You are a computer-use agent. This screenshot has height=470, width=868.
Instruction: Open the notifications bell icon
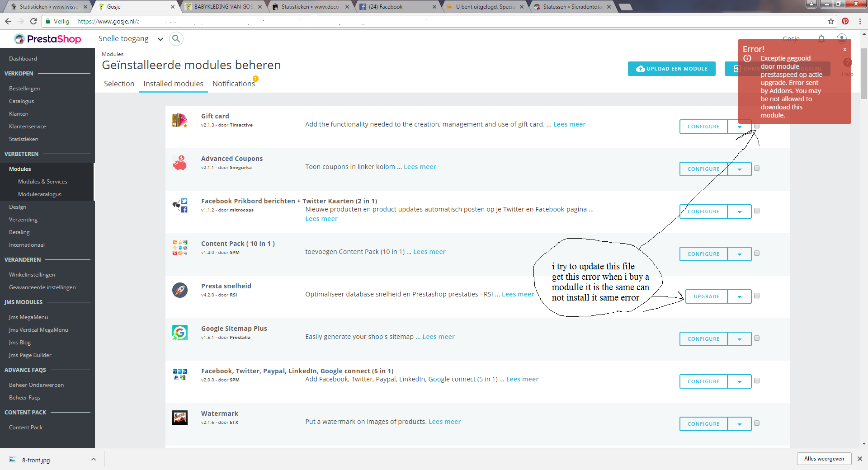pyautogui.click(x=821, y=39)
